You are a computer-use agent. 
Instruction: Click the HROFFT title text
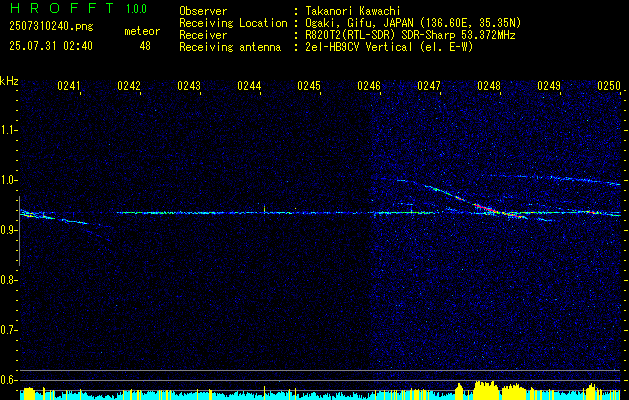coord(61,8)
